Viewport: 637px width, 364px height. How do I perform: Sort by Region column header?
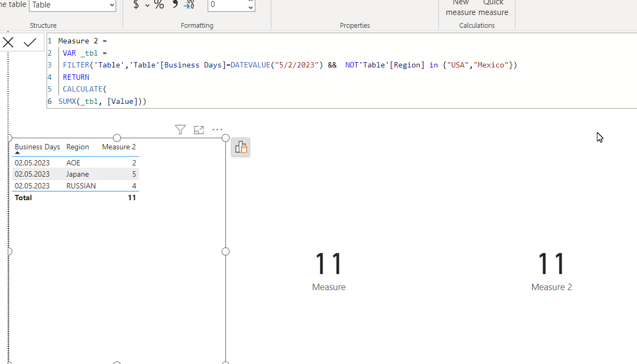pyautogui.click(x=78, y=147)
